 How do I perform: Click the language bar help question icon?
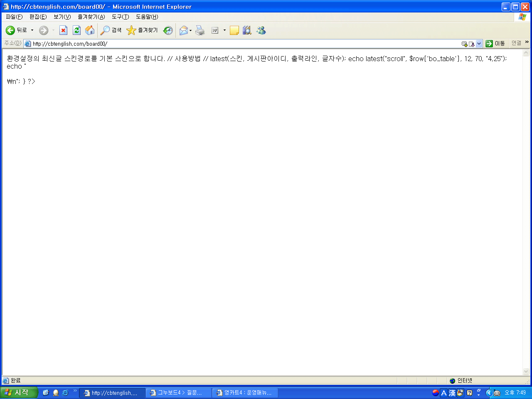(470, 393)
